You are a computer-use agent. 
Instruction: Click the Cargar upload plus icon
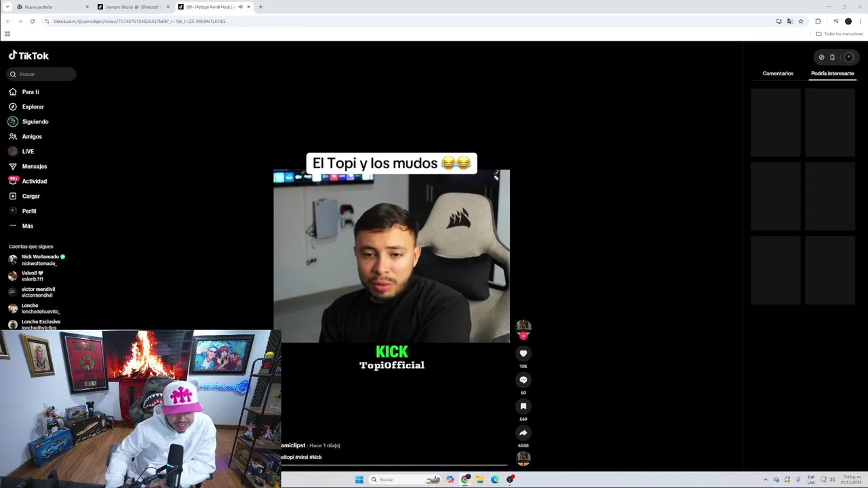pyautogui.click(x=13, y=196)
